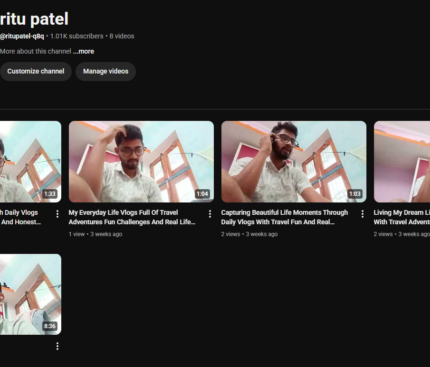The height and width of the screenshot is (367, 430).
Task: Open options menu for 1:33 duration video
Action: 57,214
